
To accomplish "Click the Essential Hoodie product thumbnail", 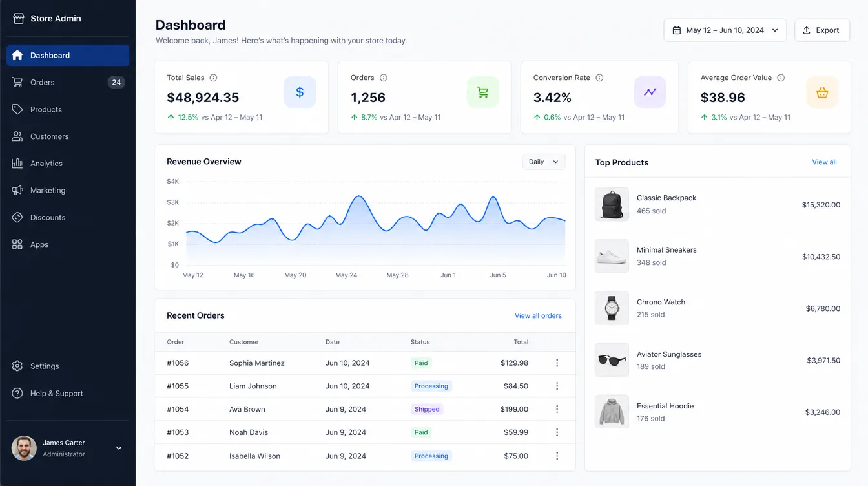I will point(612,412).
